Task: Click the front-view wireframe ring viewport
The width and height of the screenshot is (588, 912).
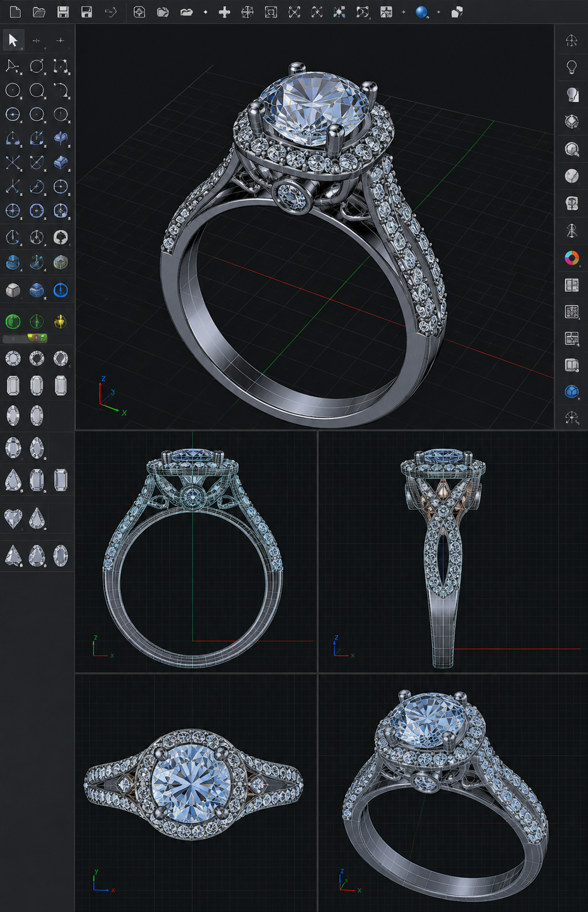Action: pos(196,552)
